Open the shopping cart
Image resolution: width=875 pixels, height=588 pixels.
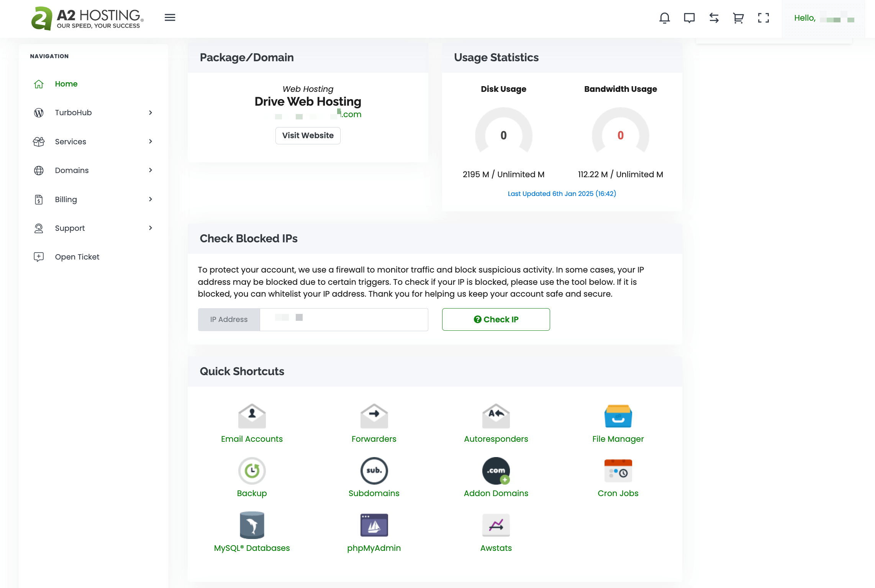click(738, 18)
